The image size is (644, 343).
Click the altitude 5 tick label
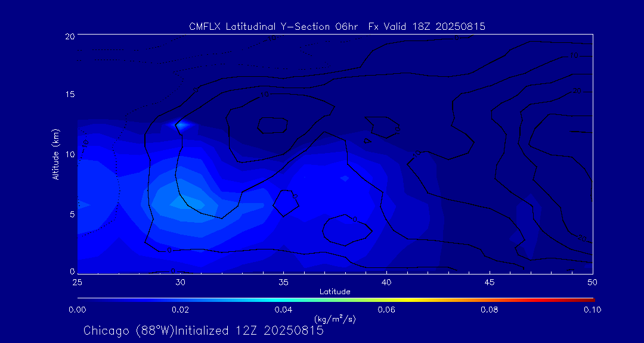click(71, 214)
